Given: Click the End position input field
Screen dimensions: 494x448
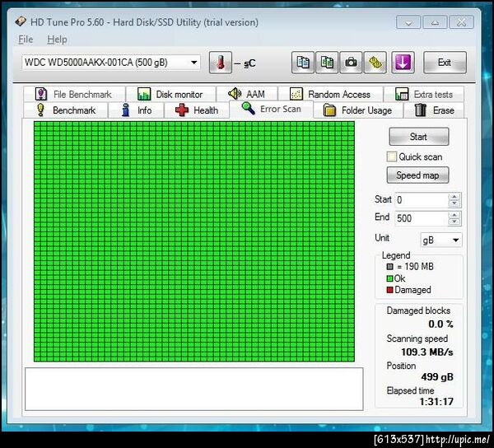Looking at the screenshot, I should tap(421, 218).
